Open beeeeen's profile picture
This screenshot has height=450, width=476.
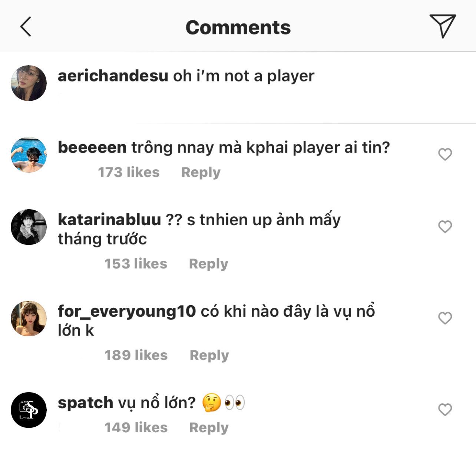[x=29, y=155]
